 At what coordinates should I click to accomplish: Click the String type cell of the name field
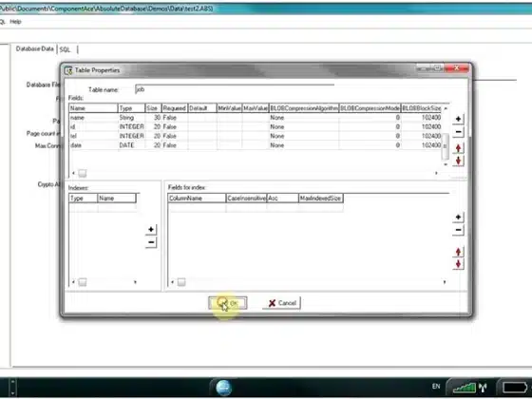pos(131,118)
